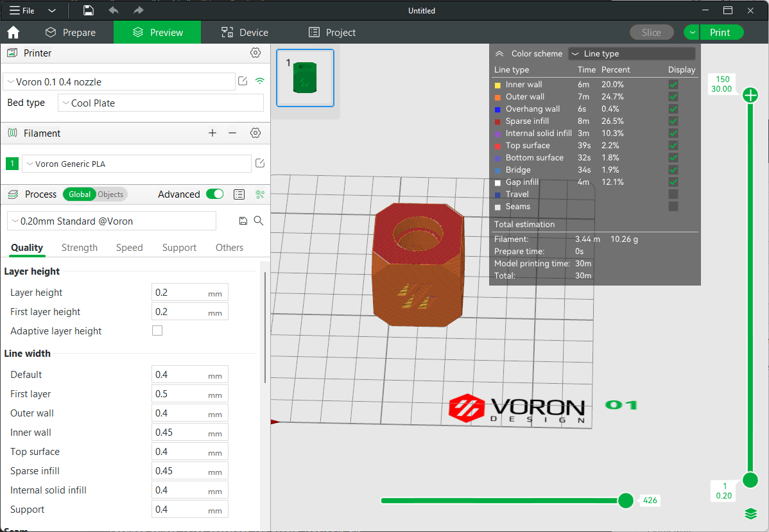Remove a filament with the minus icon
Image resolution: width=769 pixels, height=532 pixels.
click(232, 133)
